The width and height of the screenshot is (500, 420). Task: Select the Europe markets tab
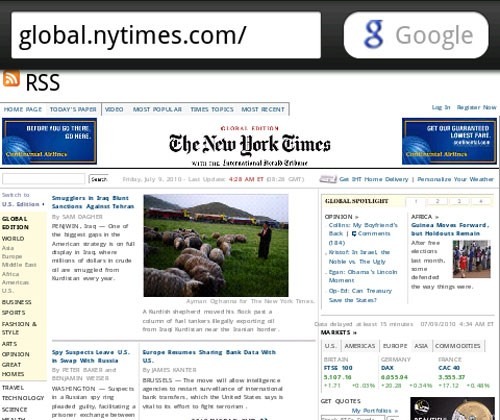(395, 346)
